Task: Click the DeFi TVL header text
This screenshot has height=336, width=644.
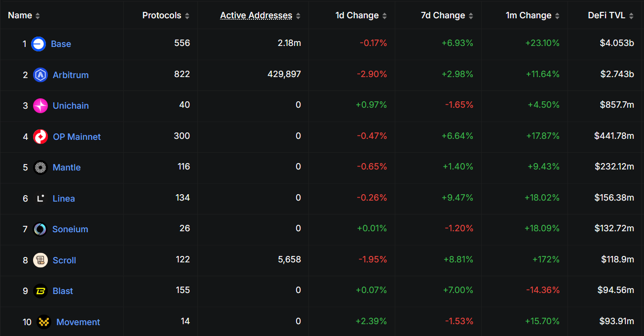Action: point(606,15)
